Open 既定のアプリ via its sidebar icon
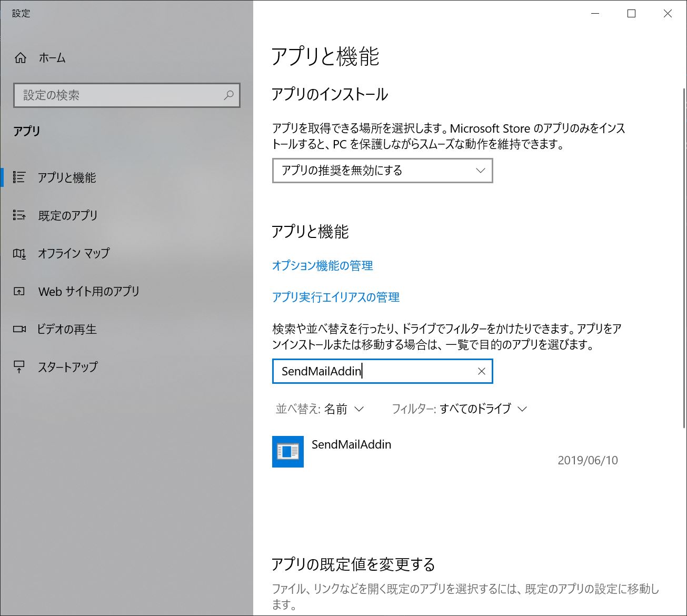 point(19,215)
